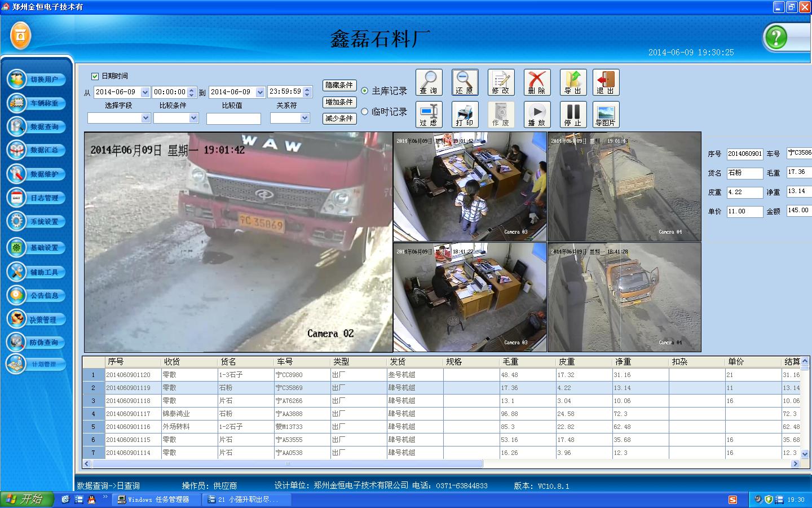Click the 打印 printer icon
This screenshot has height=508, width=812.
pyautogui.click(x=465, y=115)
